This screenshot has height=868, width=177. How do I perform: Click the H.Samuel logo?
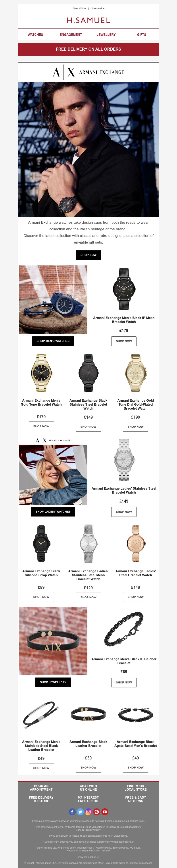[x=88, y=21]
